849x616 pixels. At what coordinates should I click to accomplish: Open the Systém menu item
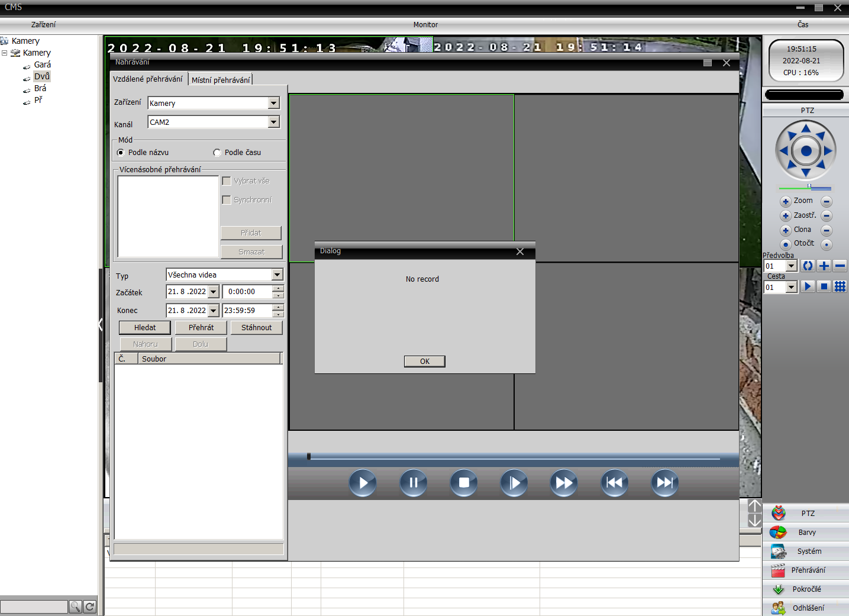tap(806, 552)
